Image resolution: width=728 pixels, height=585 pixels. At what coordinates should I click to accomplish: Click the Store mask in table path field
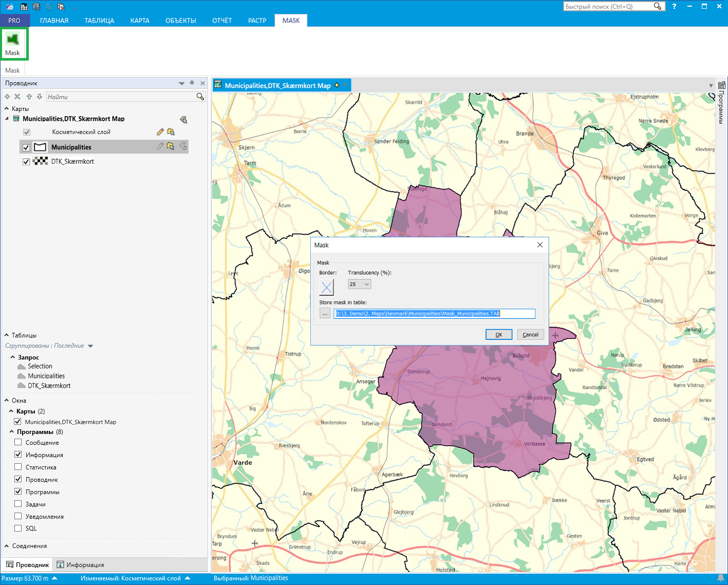(x=434, y=313)
